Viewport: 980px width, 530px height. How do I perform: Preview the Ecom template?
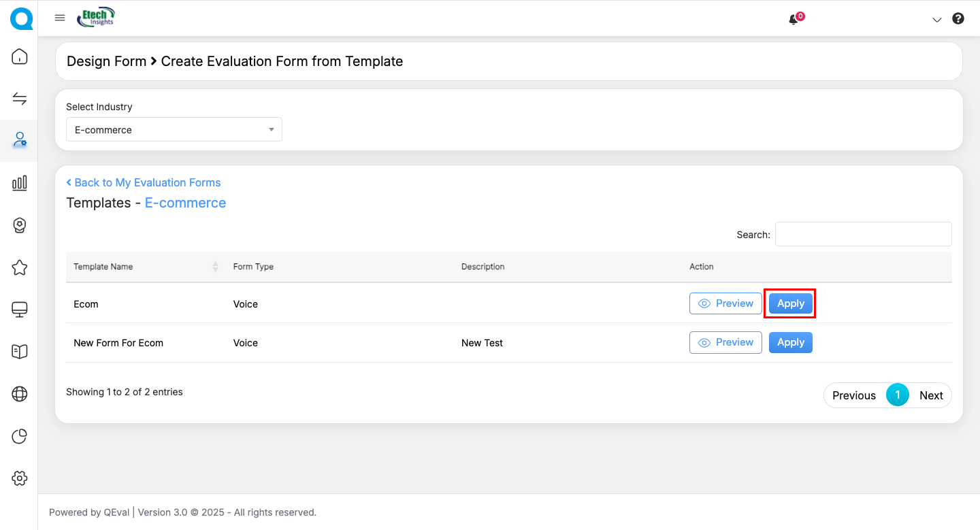coord(725,303)
